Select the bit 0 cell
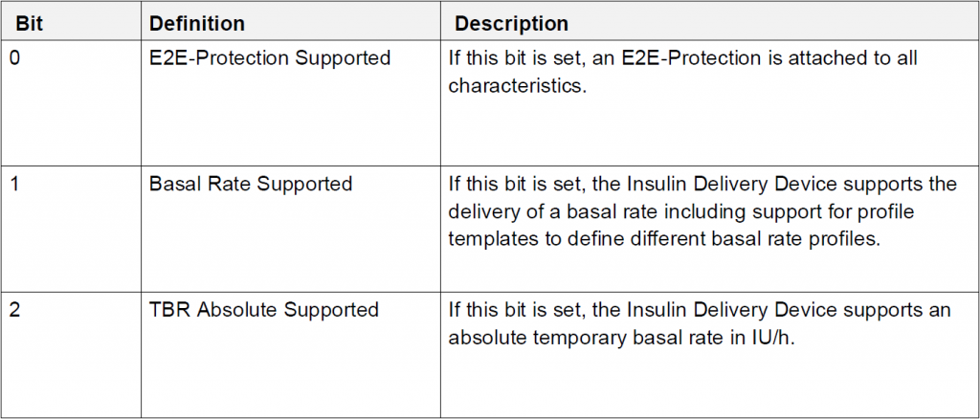 pyautogui.click(x=71, y=103)
